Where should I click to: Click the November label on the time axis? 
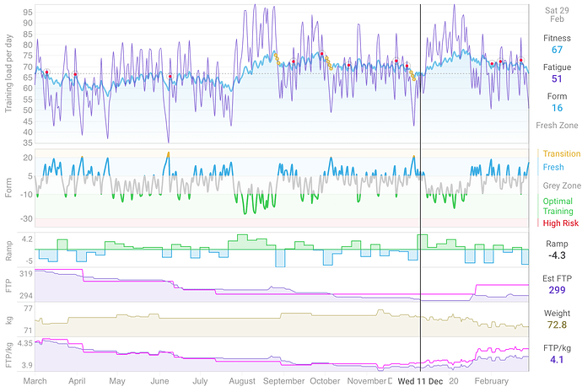[367, 381]
